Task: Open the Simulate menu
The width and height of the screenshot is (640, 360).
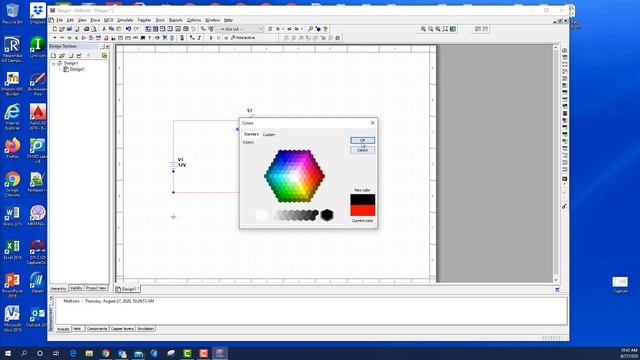Action: (125, 20)
